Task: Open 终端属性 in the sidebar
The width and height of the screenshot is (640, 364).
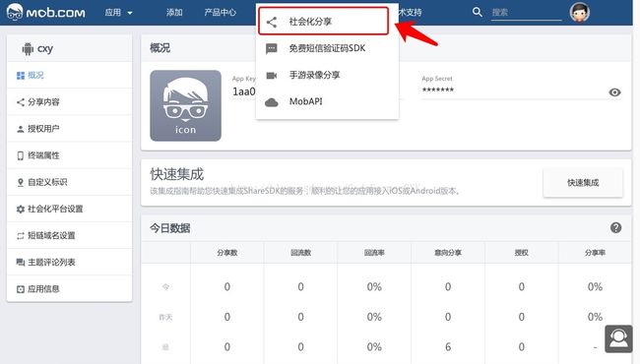Action: tap(69, 155)
